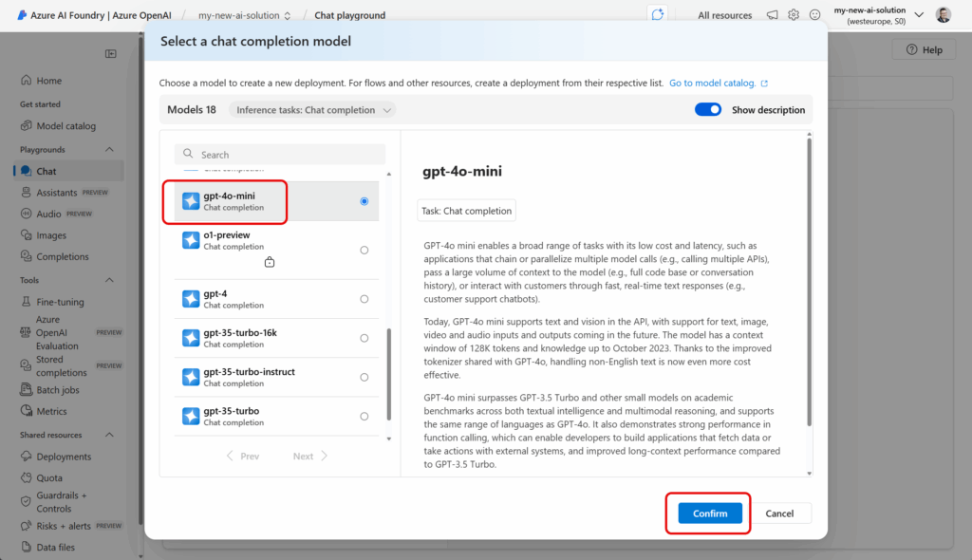Click the Task: Chat completion tag
This screenshot has height=560, width=972.
tap(467, 211)
